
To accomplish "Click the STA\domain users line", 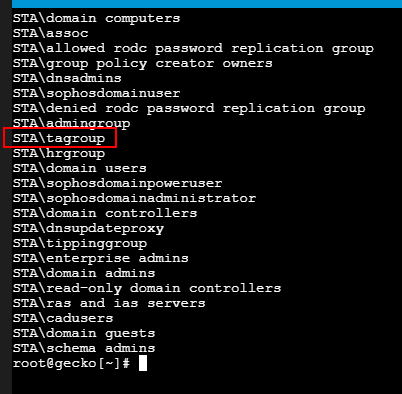I will (80, 168).
